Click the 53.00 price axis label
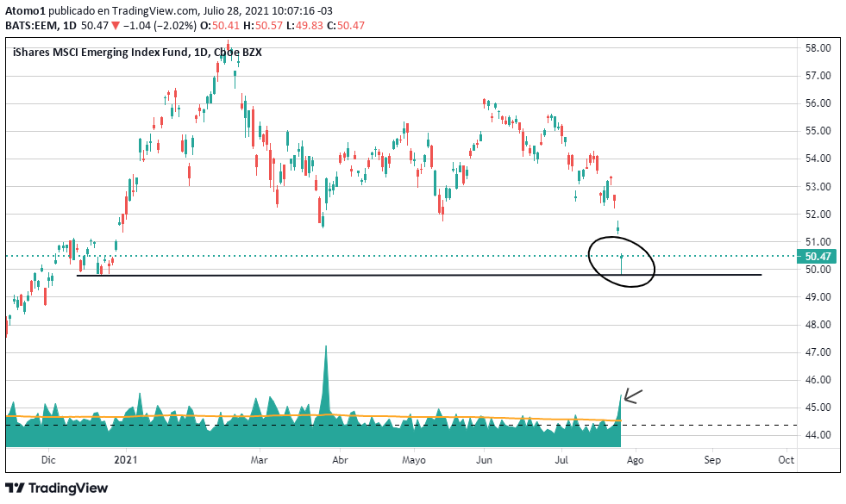The height and width of the screenshot is (504, 846). [818, 187]
